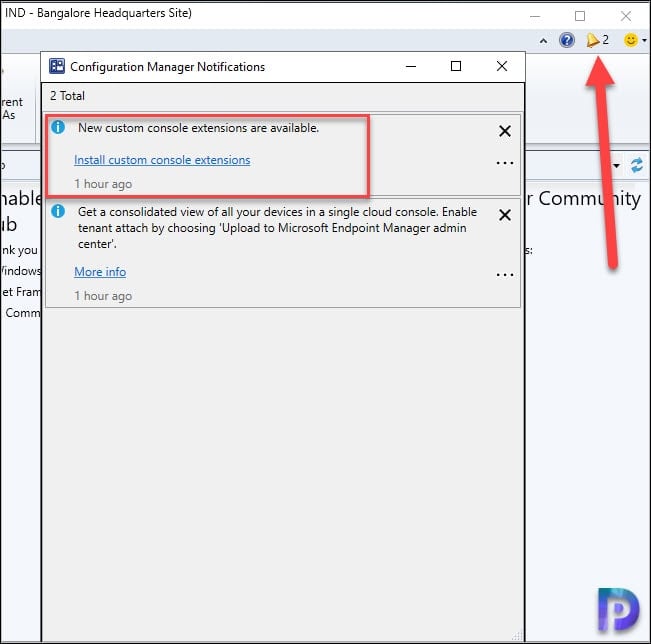Image resolution: width=651 pixels, height=644 pixels.
Task: Close the main Configuration Manager console window
Action: pos(626,16)
